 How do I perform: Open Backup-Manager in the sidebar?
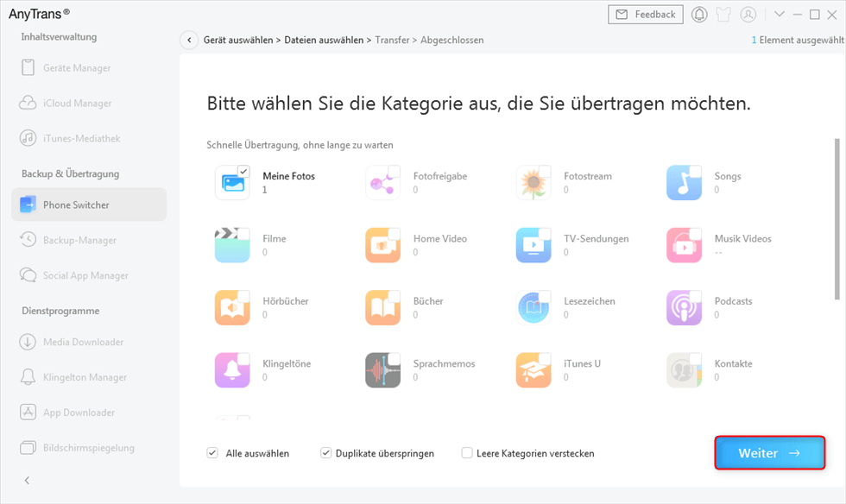pyautogui.click(x=79, y=240)
